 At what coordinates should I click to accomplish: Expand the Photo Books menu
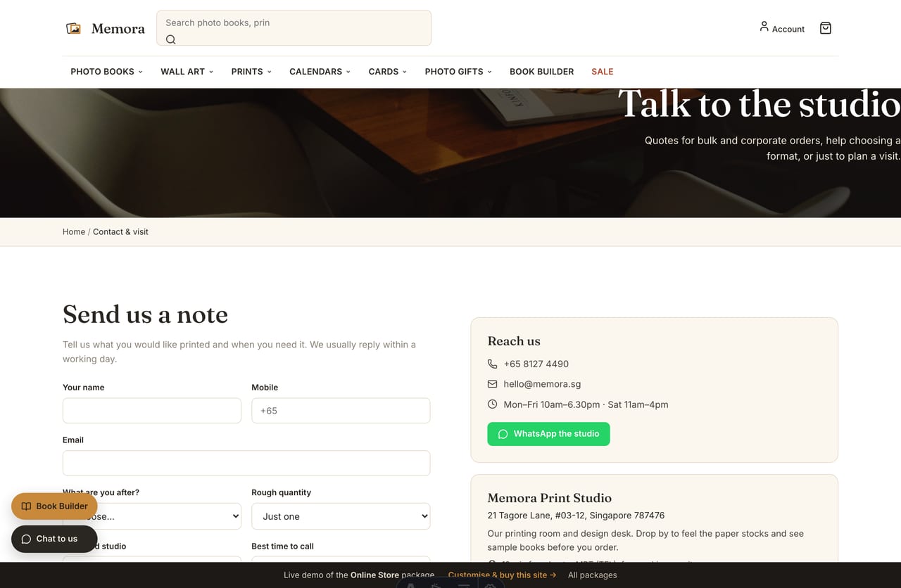point(106,72)
